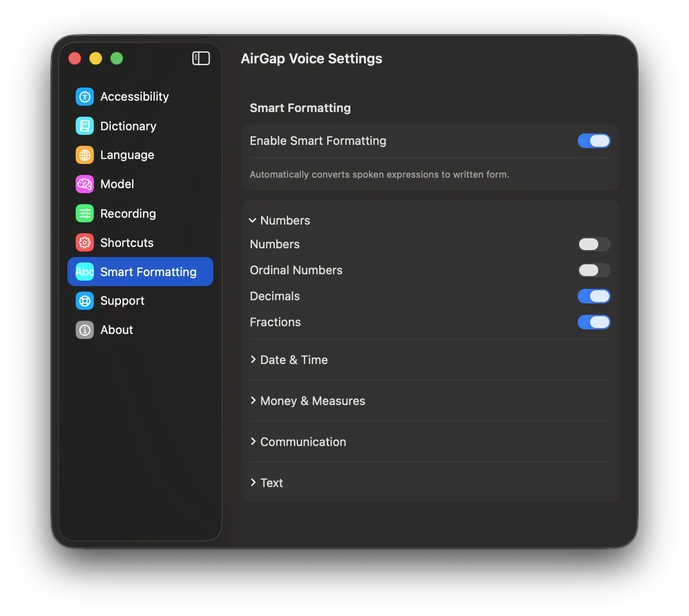Turn off the Decimals toggle
This screenshot has width=689, height=616.
coord(594,296)
